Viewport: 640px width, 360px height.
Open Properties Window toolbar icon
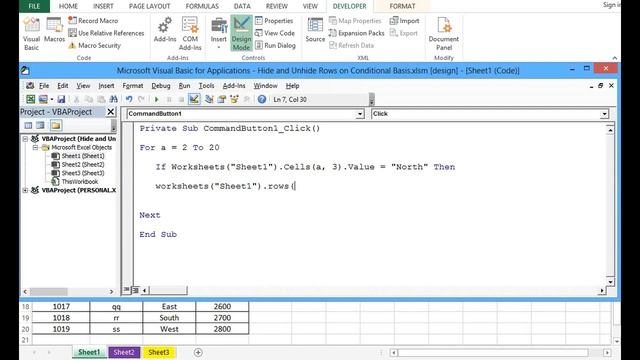click(x=222, y=99)
